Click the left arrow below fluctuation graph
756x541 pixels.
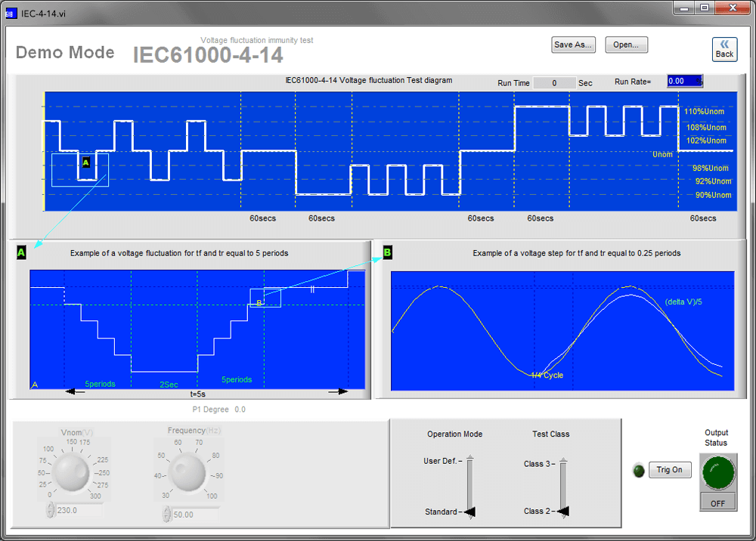pyautogui.click(x=75, y=391)
